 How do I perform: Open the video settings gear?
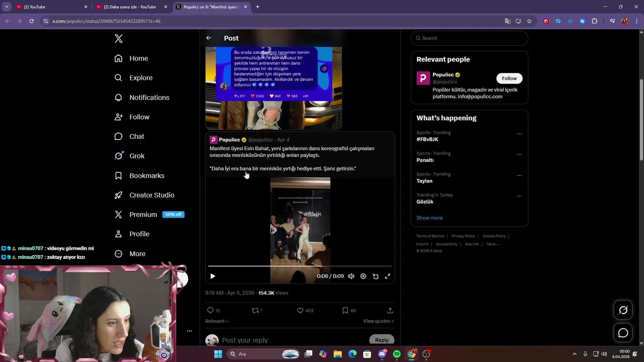pyautogui.click(x=363, y=276)
